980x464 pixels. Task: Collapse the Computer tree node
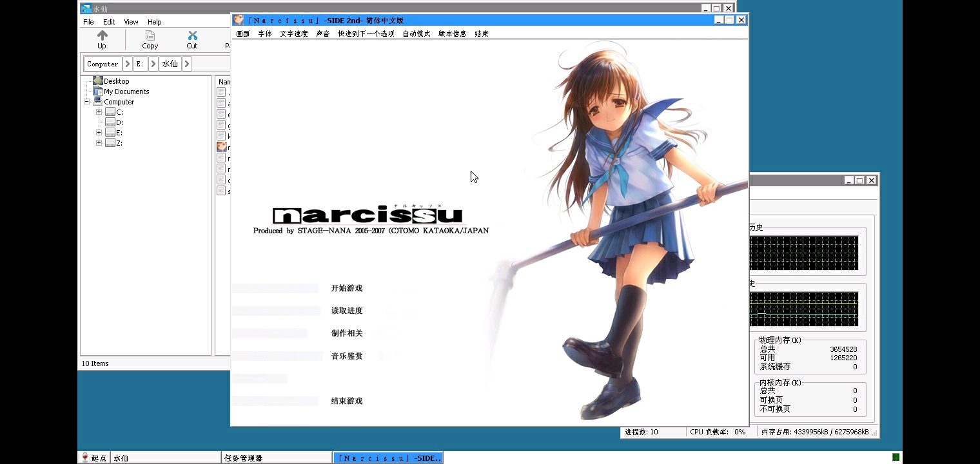click(87, 102)
